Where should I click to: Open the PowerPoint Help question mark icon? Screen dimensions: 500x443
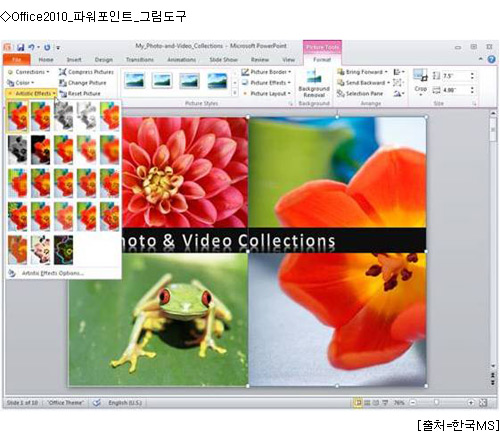(x=491, y=59)
